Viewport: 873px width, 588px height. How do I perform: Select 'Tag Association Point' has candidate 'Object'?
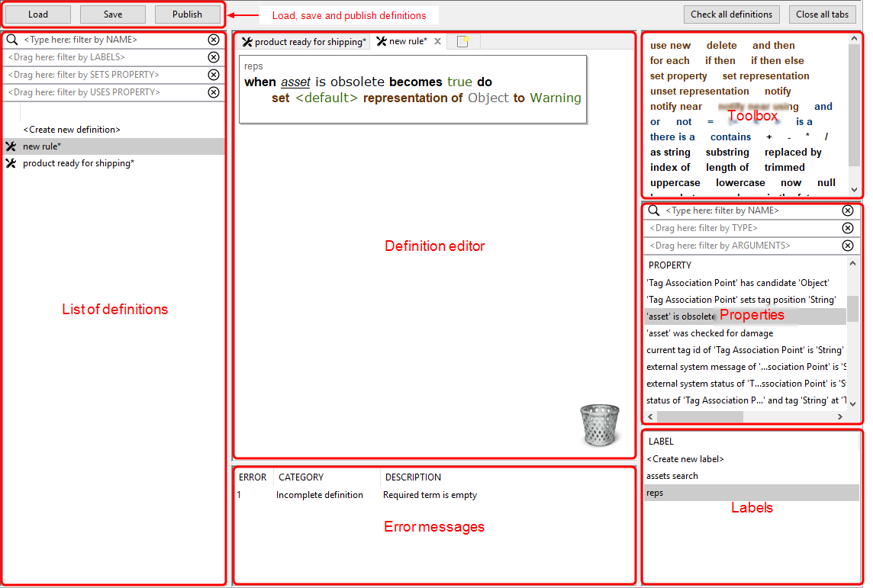pos(745,283)
